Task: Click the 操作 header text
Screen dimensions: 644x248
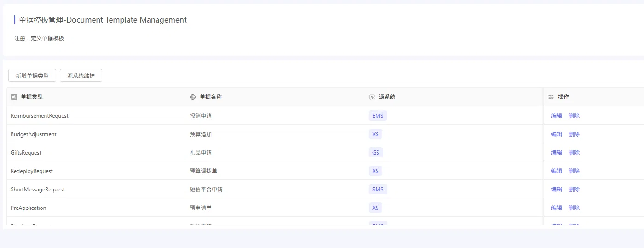Action: point(563,97)
